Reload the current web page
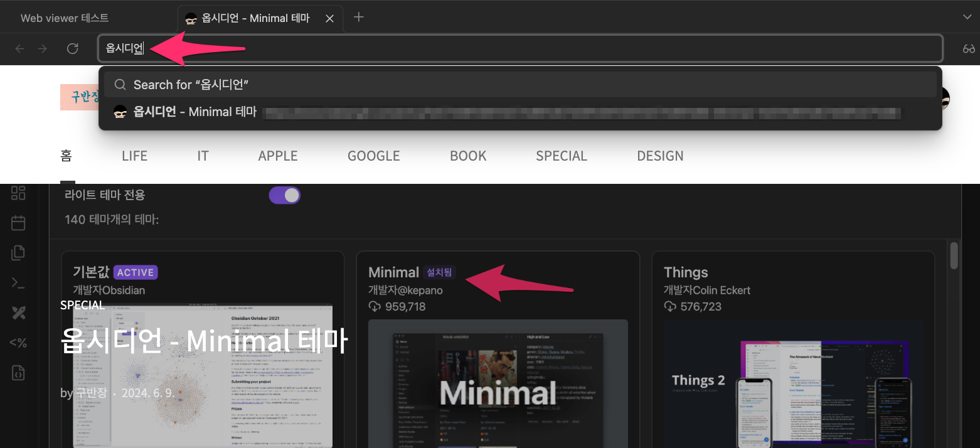The width and height of the screenshot is (980, 448). (x=73, y=49)
